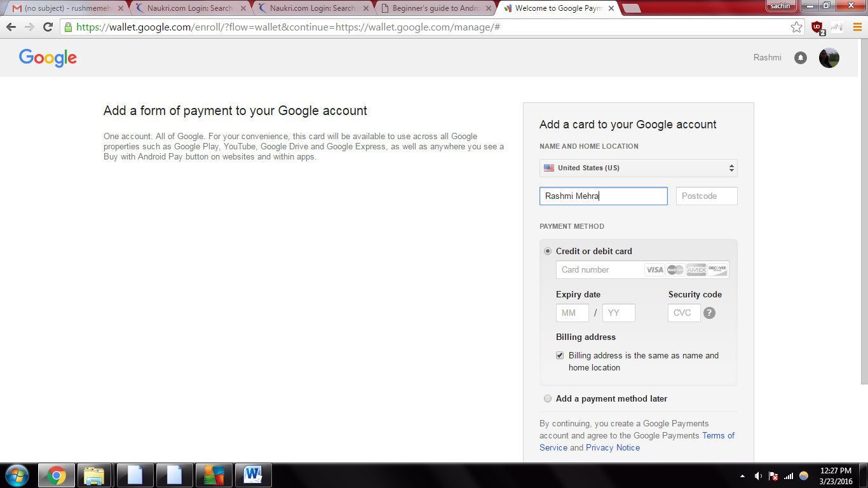The height and width of the screenshot is (488, 868).
Task: Click the Postcode field
Action: point(707,196)
